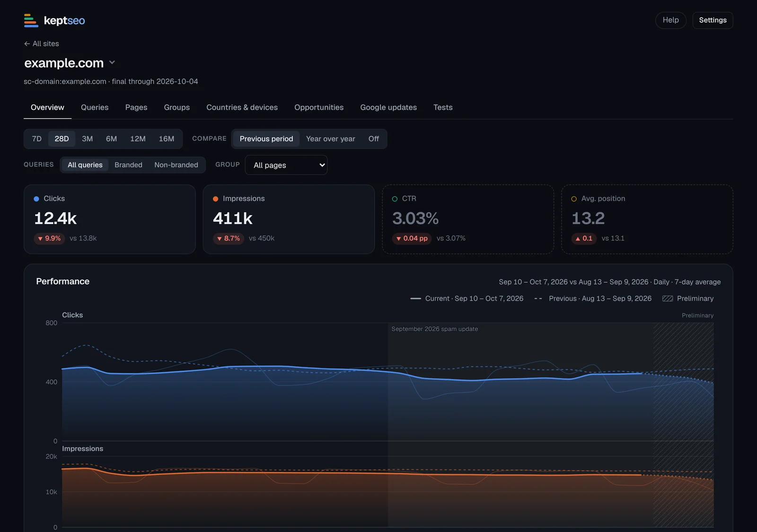757x532 pixels.
Task: Click the Current period legend entry
Action: pyautogui.click(x=467, y=298)
